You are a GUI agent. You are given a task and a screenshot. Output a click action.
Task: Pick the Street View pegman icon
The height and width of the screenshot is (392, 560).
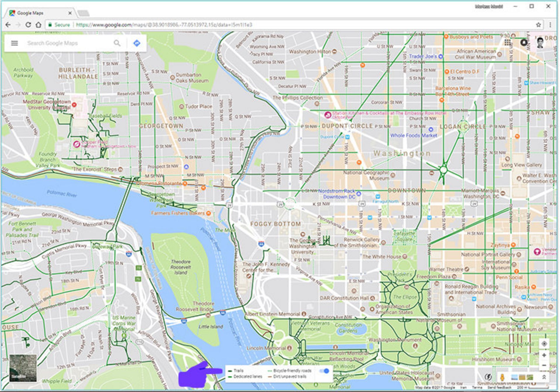502,377
